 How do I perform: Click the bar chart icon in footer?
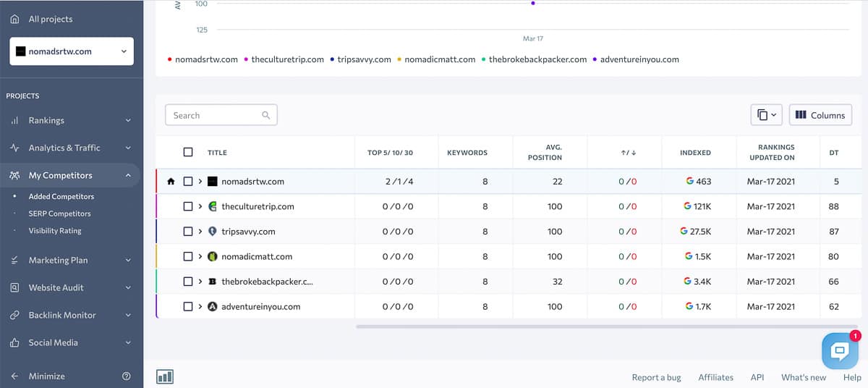tap(165, 376)
